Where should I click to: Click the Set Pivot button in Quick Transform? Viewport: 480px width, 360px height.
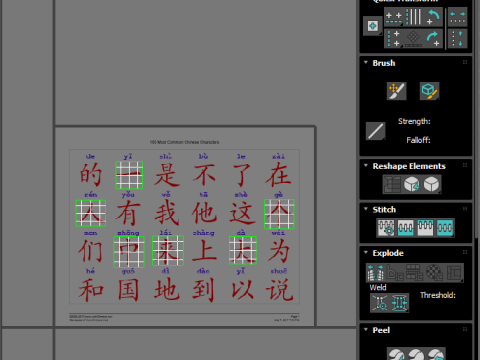coord(373,26)
